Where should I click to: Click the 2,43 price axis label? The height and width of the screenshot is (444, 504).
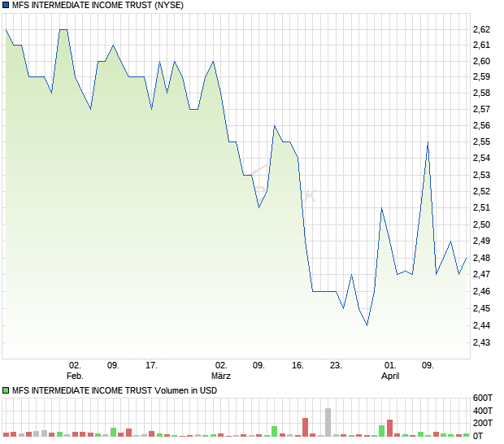pyautogui.click(x=481, y=342)
